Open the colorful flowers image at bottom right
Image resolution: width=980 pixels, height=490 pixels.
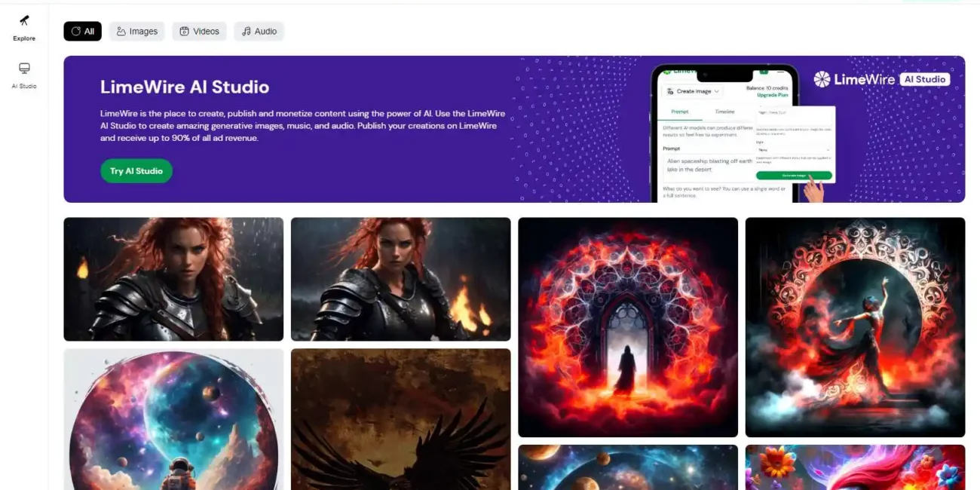coord(855,467)
